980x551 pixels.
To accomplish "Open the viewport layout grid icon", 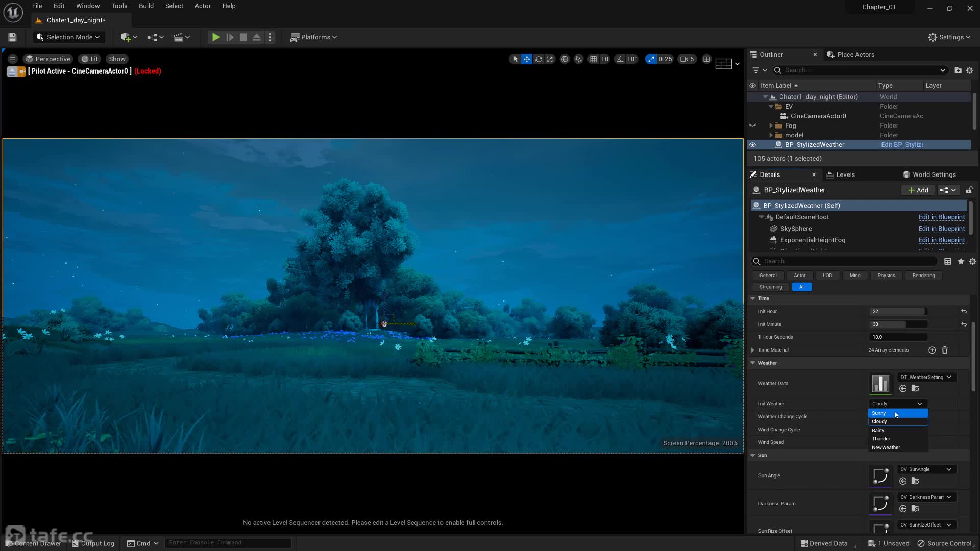I will (706, 59).
